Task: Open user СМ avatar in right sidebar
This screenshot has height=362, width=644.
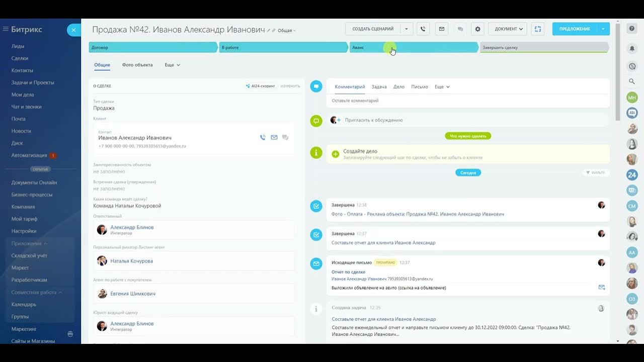Action: pyautogui.click(x=632, y=206)
